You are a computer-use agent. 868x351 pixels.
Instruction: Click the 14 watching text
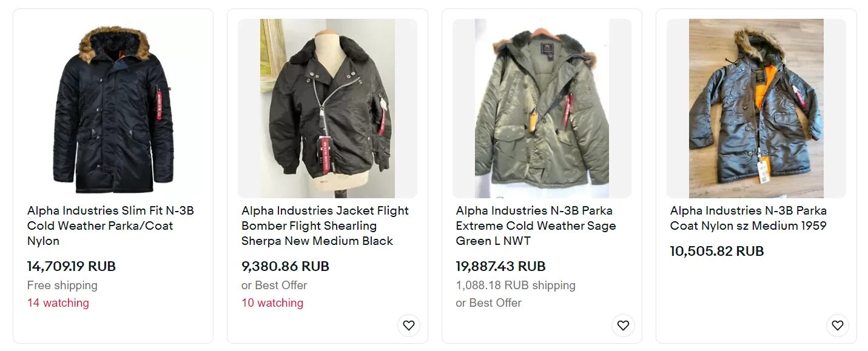tap(58, 303)
